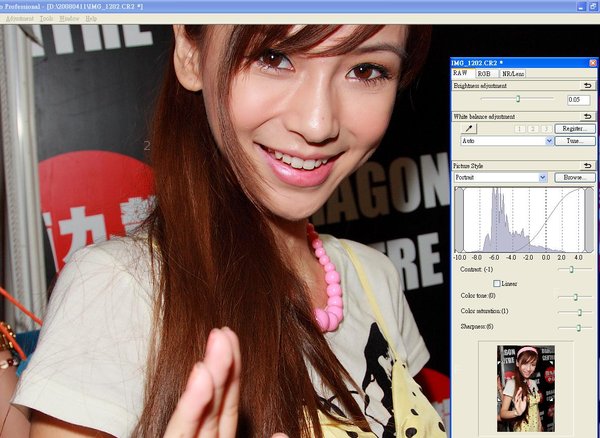Select white balance preset 2

533,129
